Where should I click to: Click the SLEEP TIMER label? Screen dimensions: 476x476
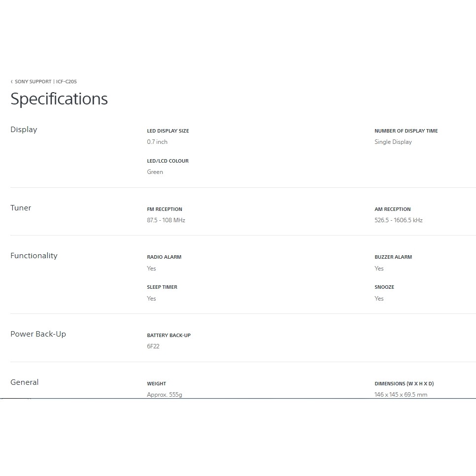(162, 287)
